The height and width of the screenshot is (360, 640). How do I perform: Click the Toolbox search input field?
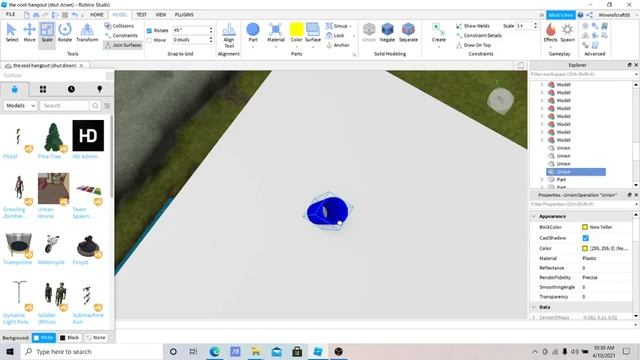coord(65,106)
